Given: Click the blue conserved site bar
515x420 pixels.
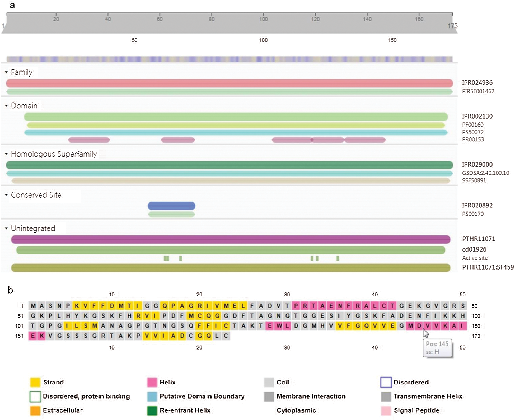Looking at the screenshot, I should 171,206.
